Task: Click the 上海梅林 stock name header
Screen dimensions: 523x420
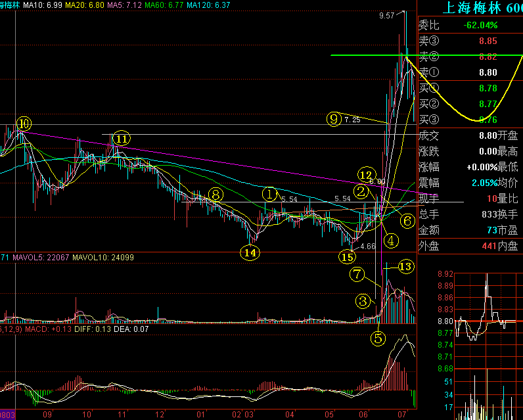Action: point(472,8)
